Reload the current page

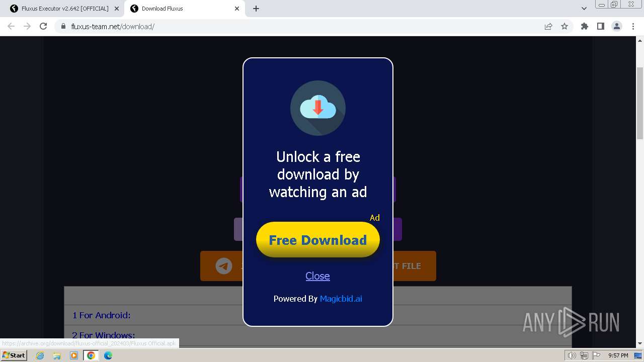click(x=43, y=26)
